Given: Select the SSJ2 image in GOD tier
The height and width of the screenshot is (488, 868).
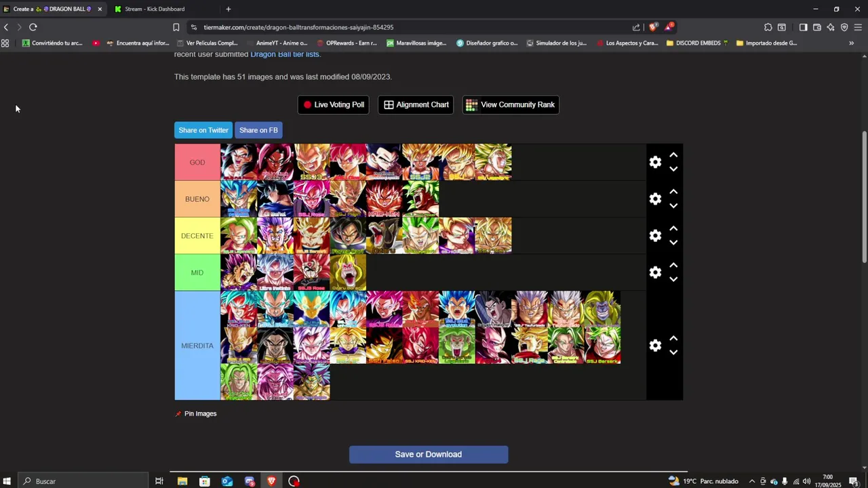Looking at the screenshot, I should pyautogui.click(x=420, y=162).
